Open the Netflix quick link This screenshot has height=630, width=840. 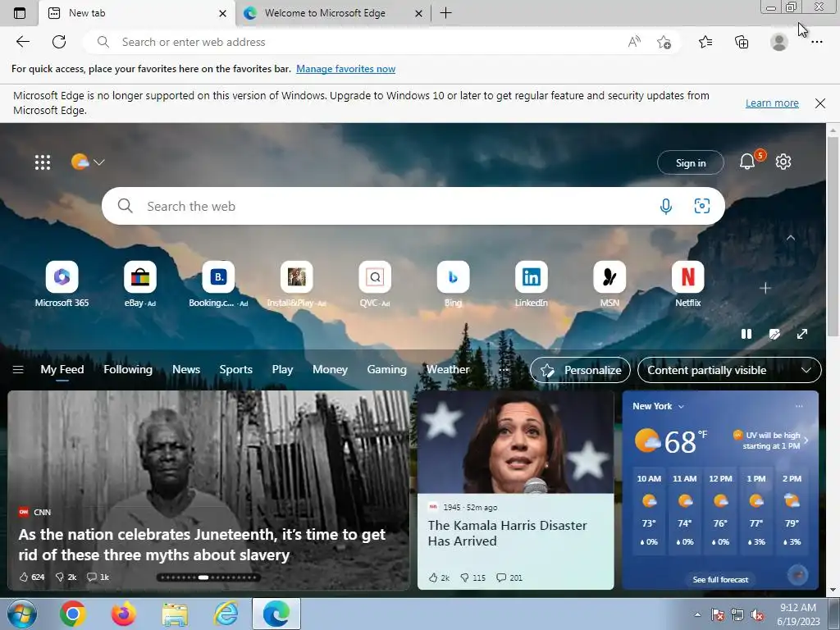point(687,285)
